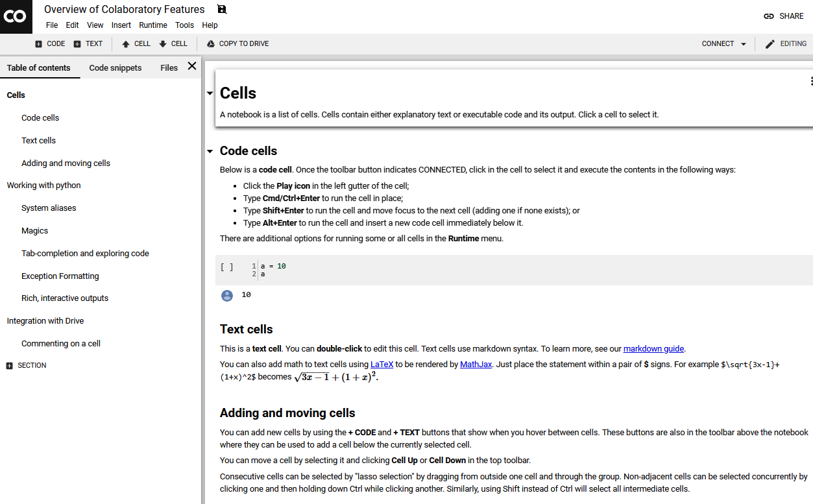813x504 pixels.
Task: Click the CONNECT button
Action: [x=718, y=44]
